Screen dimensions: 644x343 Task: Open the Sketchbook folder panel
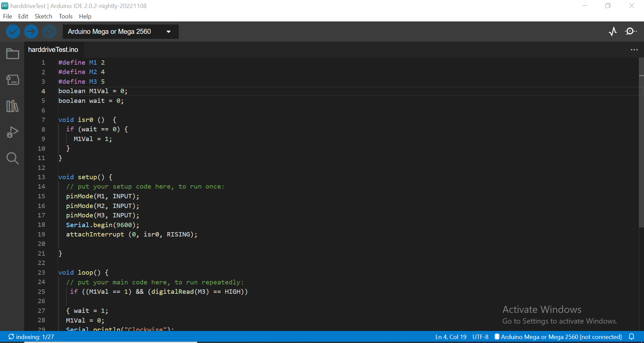point(12,54)
